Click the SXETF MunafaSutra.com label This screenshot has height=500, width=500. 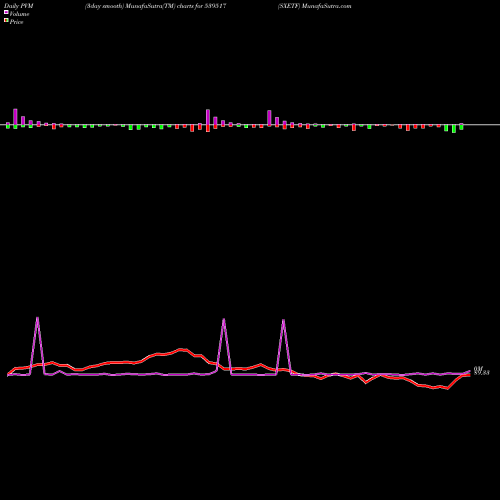tap(314, 6)
